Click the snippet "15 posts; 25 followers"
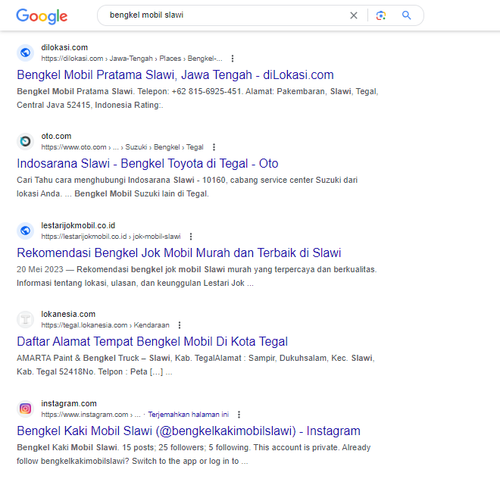The image size is (500, 477). [194, 454]
